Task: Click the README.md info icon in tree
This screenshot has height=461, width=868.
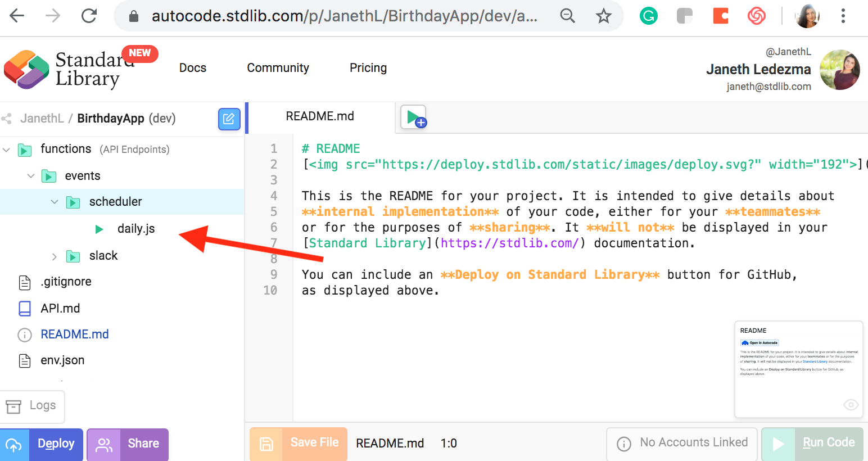Action: (25, 335)
